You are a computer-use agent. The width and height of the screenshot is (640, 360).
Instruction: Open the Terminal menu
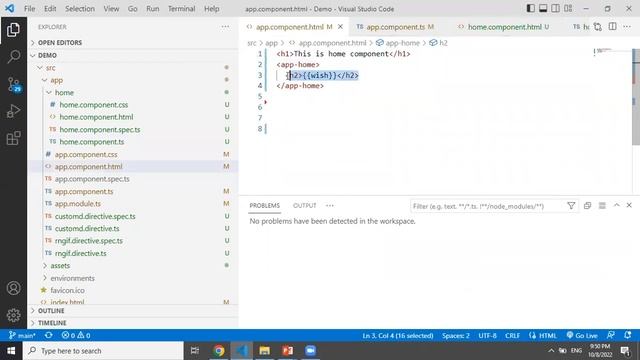coord(181,9)
